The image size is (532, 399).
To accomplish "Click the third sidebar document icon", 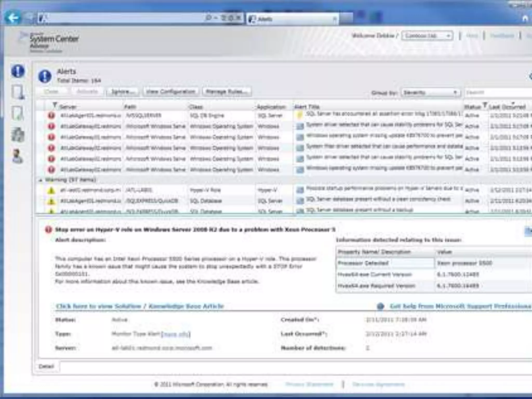I will 18,114.
